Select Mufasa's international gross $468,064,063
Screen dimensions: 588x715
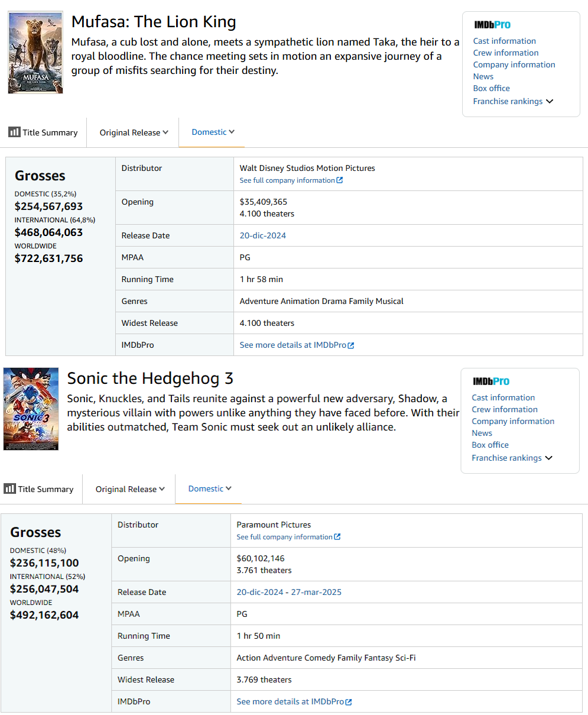48,232
